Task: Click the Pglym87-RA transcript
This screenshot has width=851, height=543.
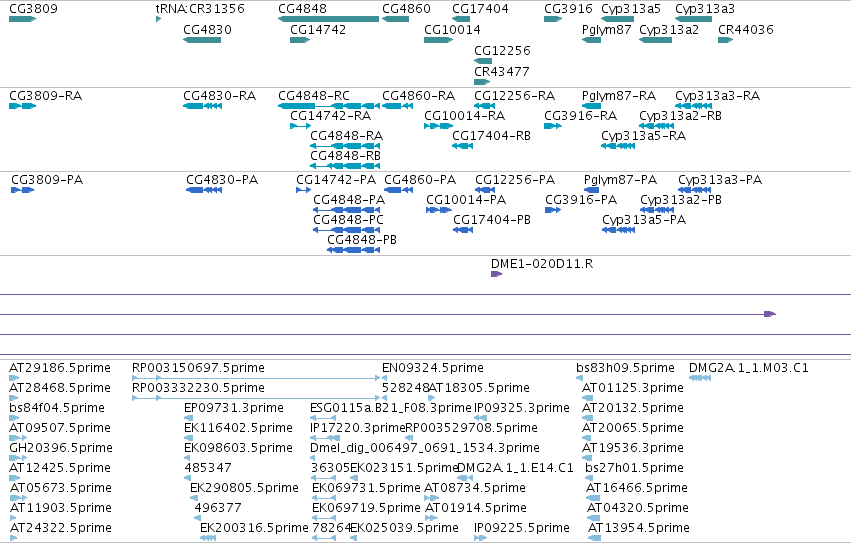Action: (591, 106)
